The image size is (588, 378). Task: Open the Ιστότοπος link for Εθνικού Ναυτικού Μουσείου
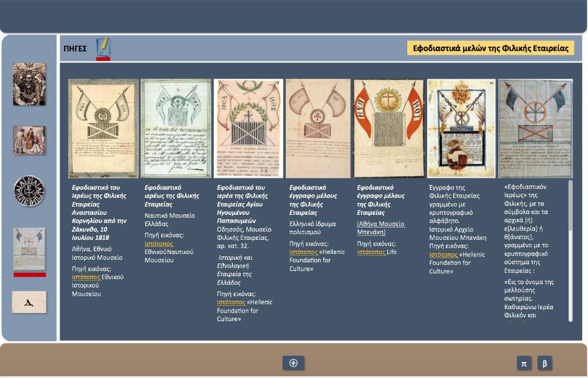click(159, 244)
